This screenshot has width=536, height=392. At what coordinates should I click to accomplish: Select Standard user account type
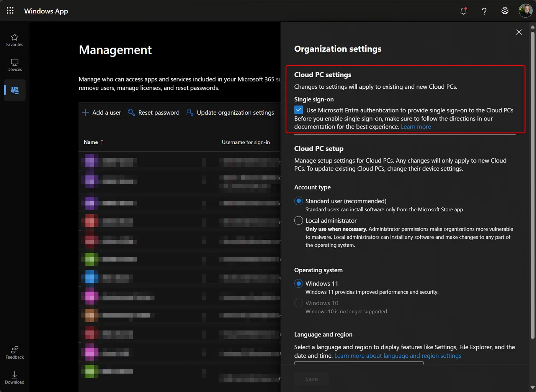pos(299,201)
